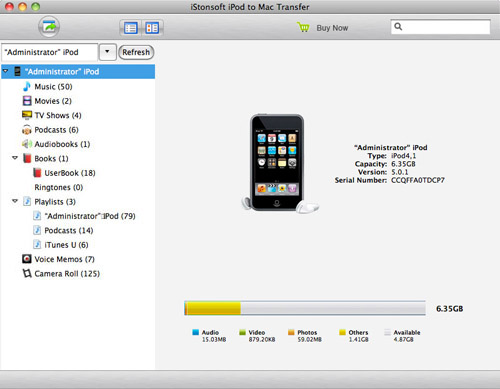Click the yellow Others legend swatch
Viewport: 500px width, 389px height.
click(x=342, y=332)
